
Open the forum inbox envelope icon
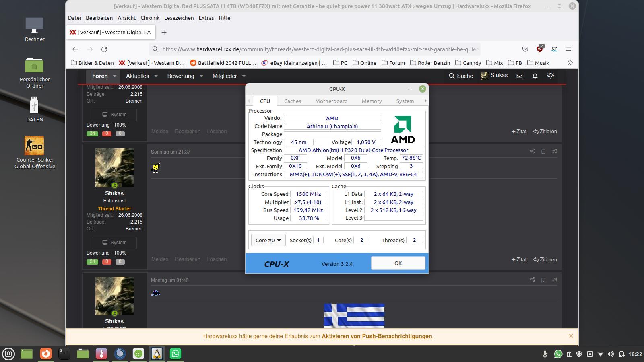click(520, 76)
